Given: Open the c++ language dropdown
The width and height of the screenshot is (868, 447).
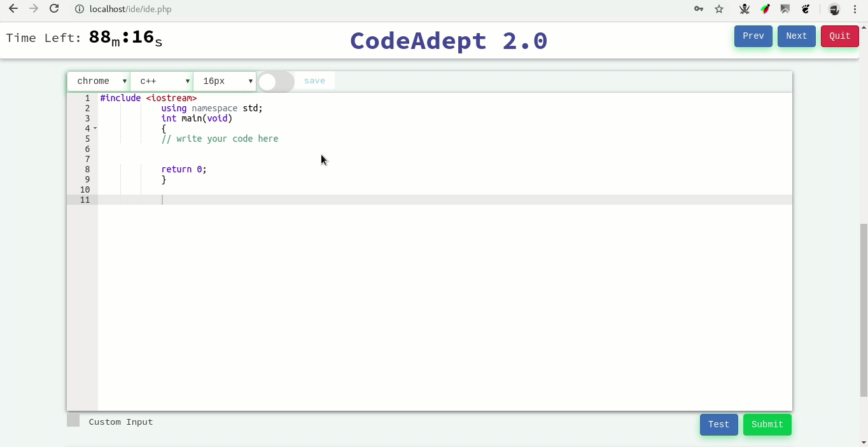Looking at the screenshot, I should coord(162,81).
